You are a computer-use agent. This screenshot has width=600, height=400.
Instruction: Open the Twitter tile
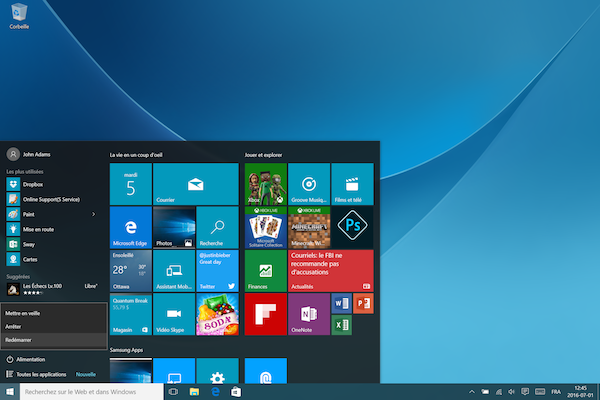coord(217,271)
